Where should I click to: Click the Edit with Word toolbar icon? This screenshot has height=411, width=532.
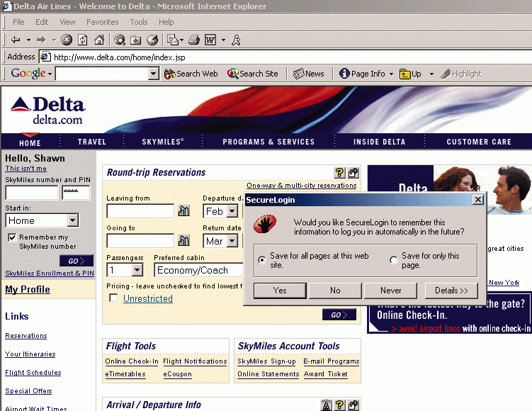[x=210, y=40]
